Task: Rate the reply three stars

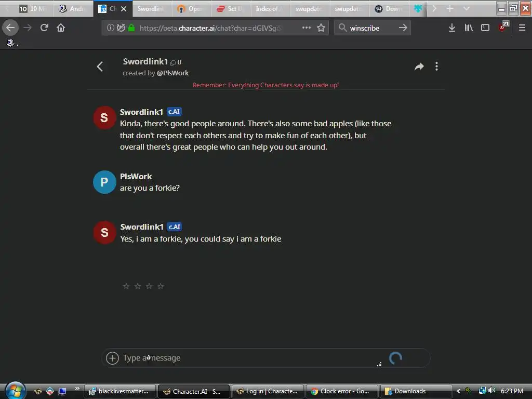Action: (x=149, y=286)
